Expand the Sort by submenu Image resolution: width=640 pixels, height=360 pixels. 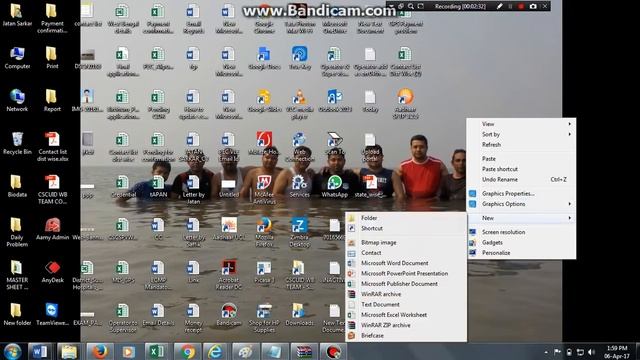[x=521, y=134]
